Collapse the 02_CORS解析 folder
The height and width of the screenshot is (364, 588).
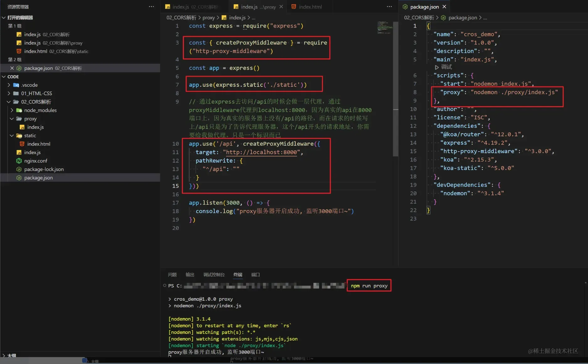click(9, 102)
